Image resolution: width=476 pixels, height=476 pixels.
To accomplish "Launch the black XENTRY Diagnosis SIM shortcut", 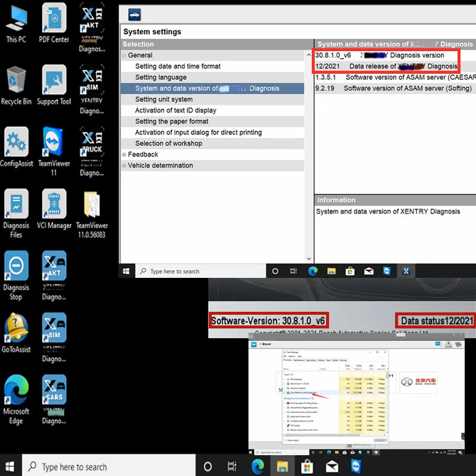I will 92,90.
